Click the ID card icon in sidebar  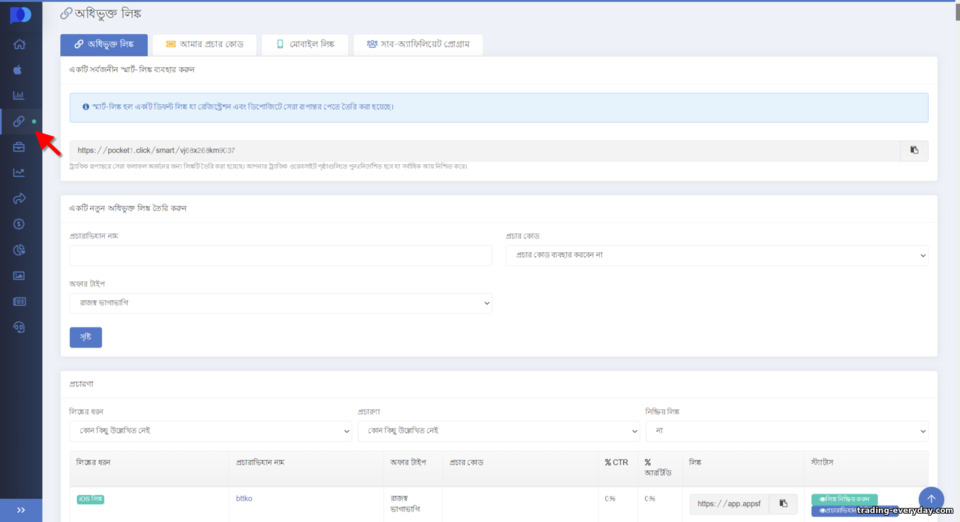pyautogui.click(x=19, y=302)
